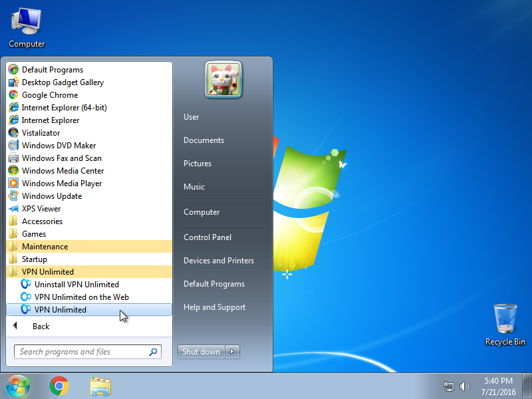Screen dimensions: 532x399
Task: Open the Music library
Action: (x=194, y=187)
